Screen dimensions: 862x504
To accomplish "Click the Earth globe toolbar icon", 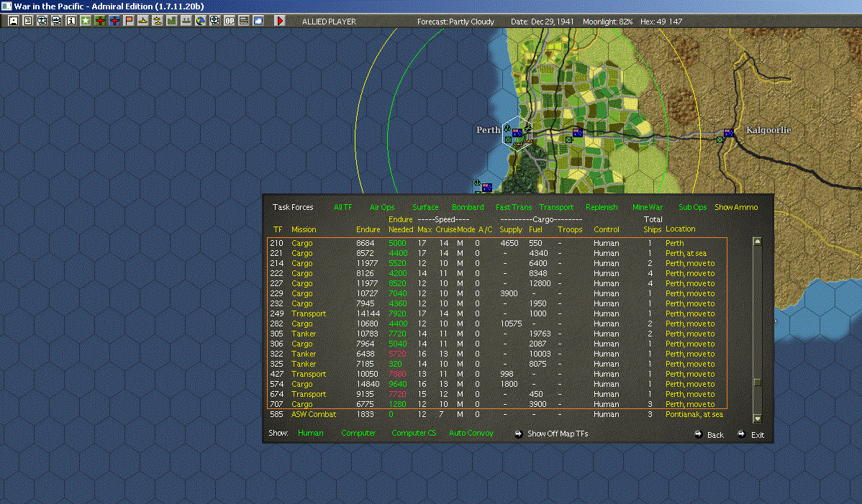I will pos(201,21).
